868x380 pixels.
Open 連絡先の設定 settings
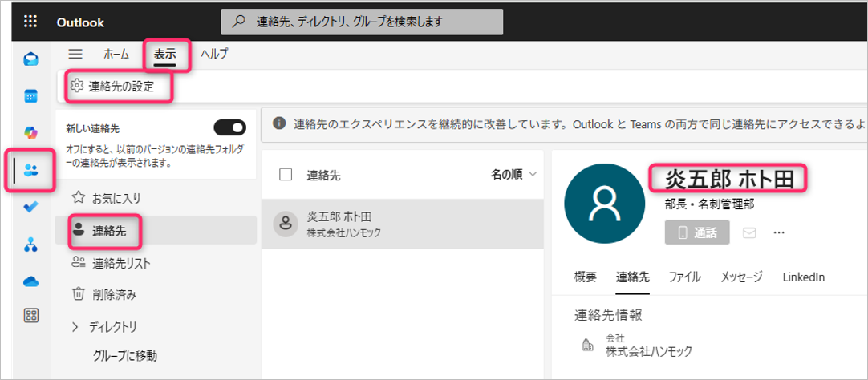pos(120,87)
